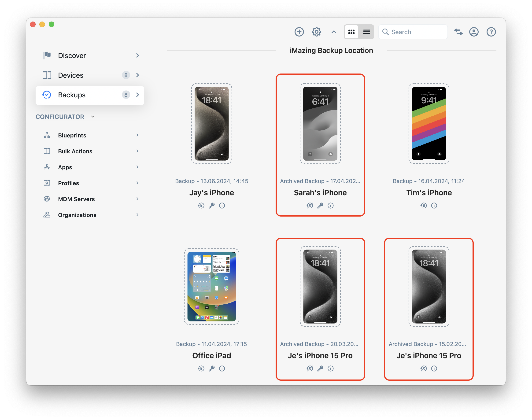Click key icon under 20.03 Je's iPhone
The image size is (532, 420).
point(320,368)
